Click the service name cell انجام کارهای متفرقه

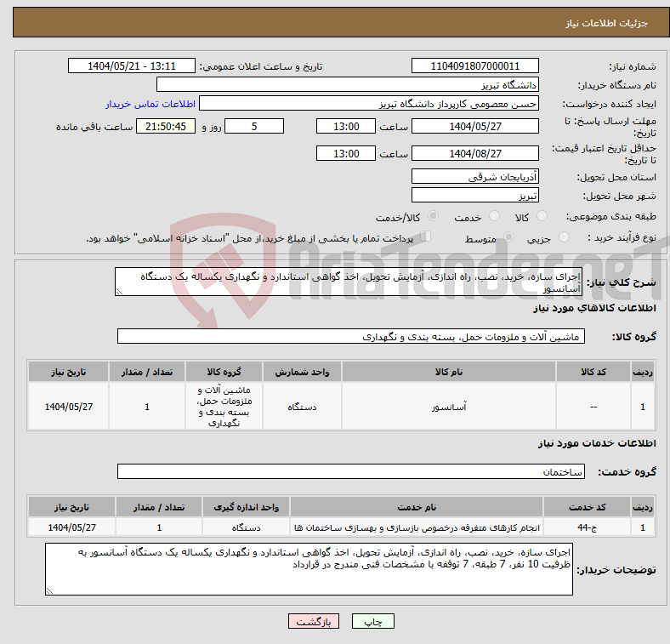[417, 527]
